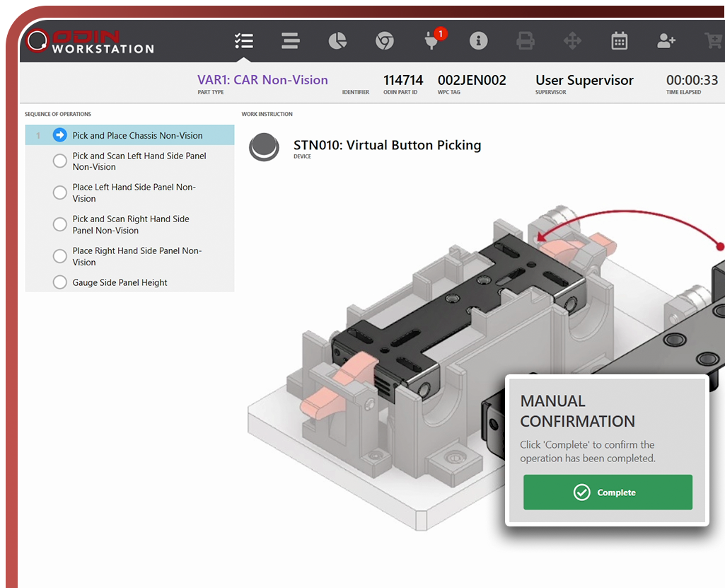Click the elapsed time 00:00:33
725x588 pixels.
tap(692, 80)
